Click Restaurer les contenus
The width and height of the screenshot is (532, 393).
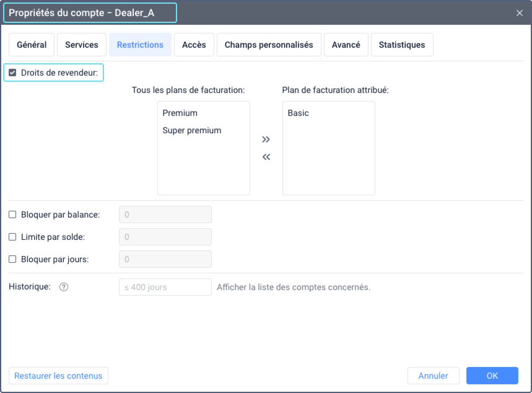click(x=58, y=376)
